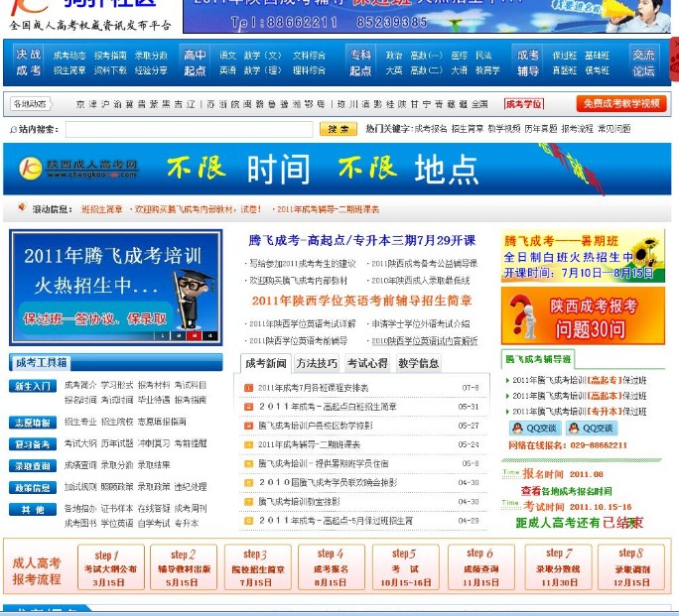Open 招生简章 in the blue navigation bar

pos(69,70)
